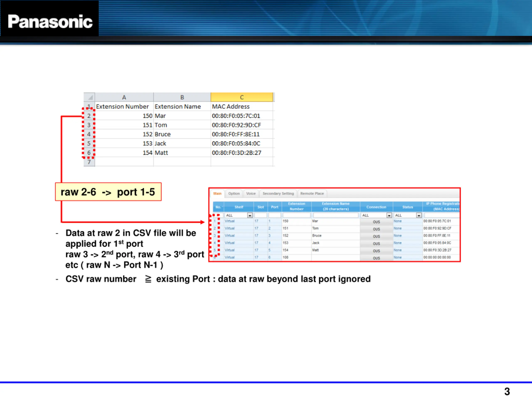The width and height of the screenshot is (532, 399).
Task: Click the Shelf column header
Action: (239, 207)
